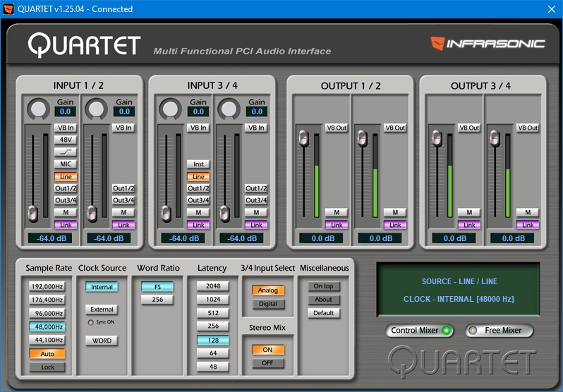
Task: Select MIC source on Input 1
Action: 66,164
